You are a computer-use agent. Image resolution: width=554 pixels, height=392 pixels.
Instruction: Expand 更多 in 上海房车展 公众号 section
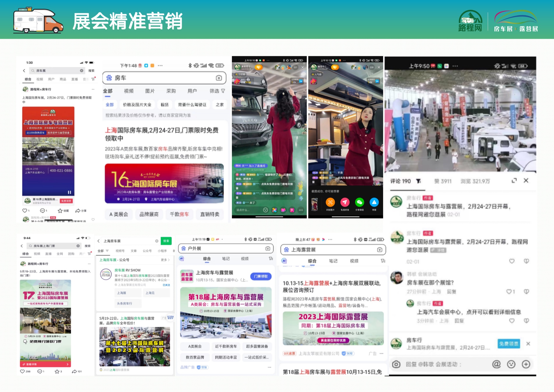pyautogui.click(x=165, y=260)
